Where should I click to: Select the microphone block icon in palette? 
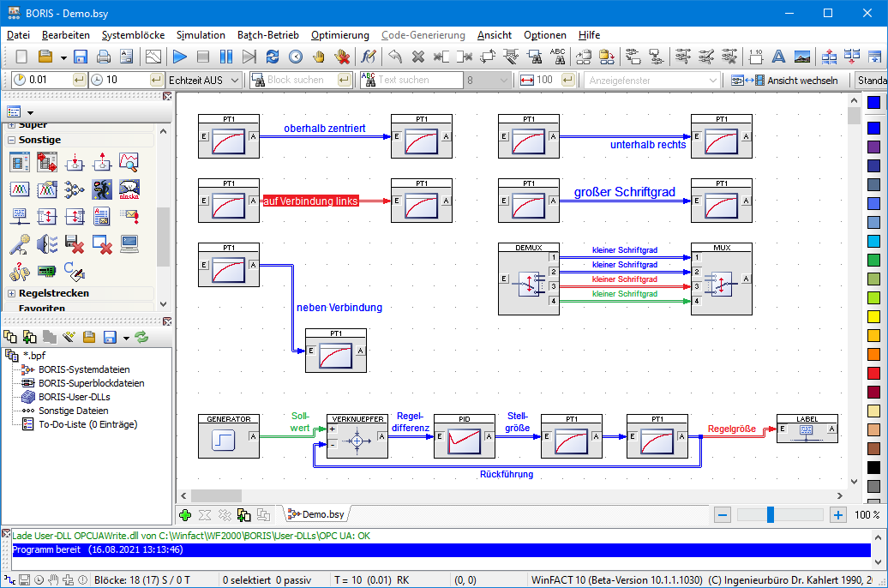[x=19, y=244]
